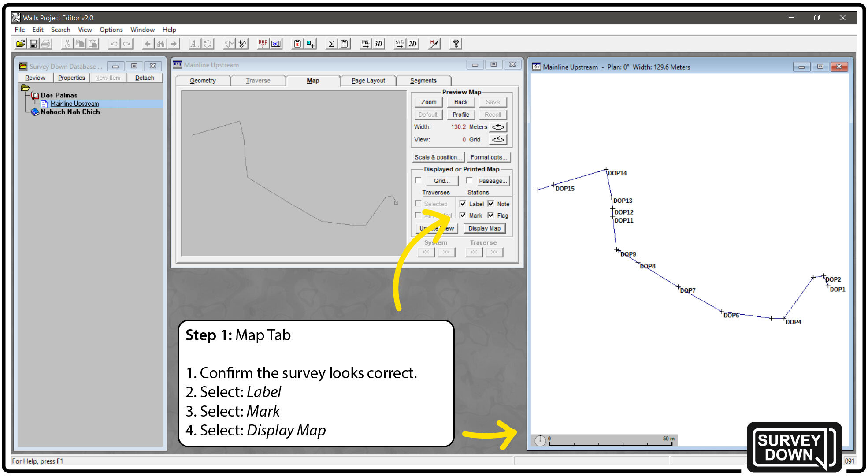Switch to the Segments tab
Image resolution: width=868 pixels, height=476 pixels.
tap(423, 81)
